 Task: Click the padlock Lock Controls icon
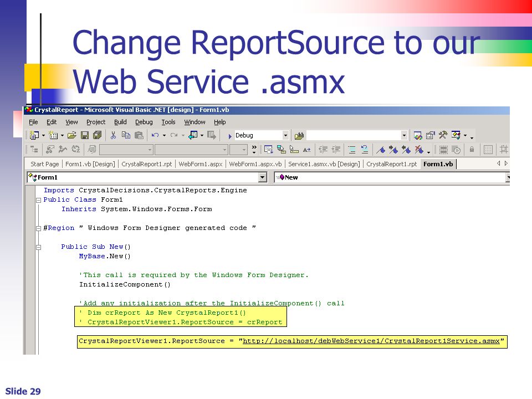[x=472, y=149]
